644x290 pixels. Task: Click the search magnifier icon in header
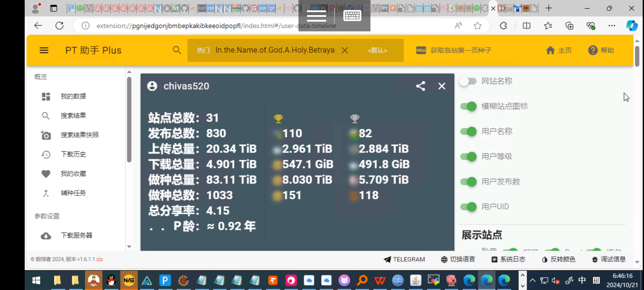177,50
